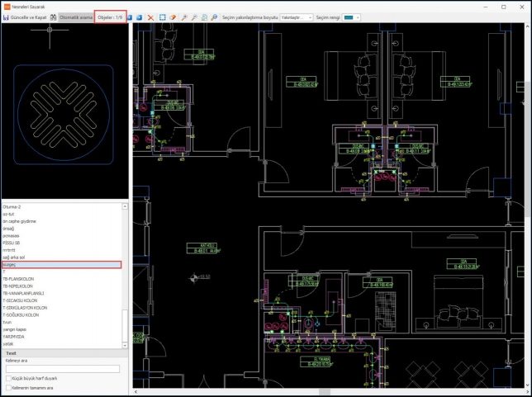Click the eraser icon in toolbar
Viewport: 532px width, 397px height.
173,17
